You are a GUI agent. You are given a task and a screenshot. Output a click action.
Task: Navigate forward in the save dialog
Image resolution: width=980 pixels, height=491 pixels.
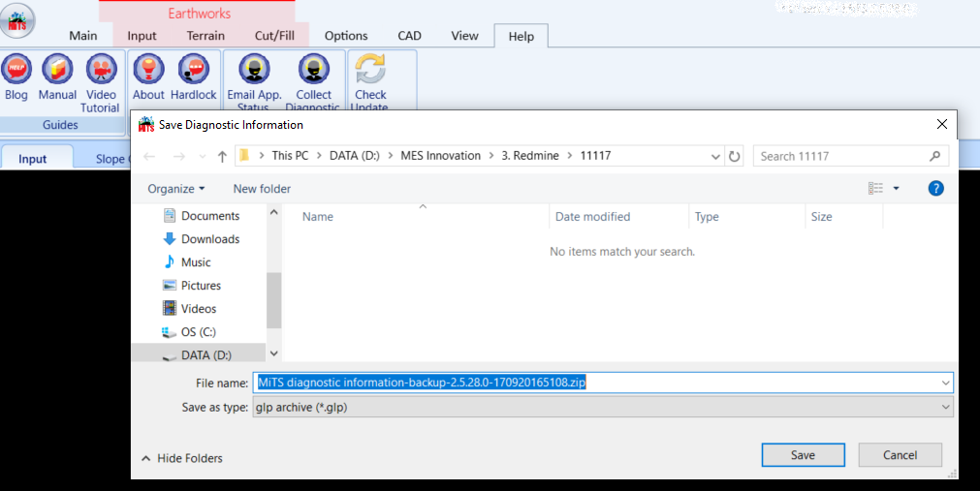coord(178,156)
